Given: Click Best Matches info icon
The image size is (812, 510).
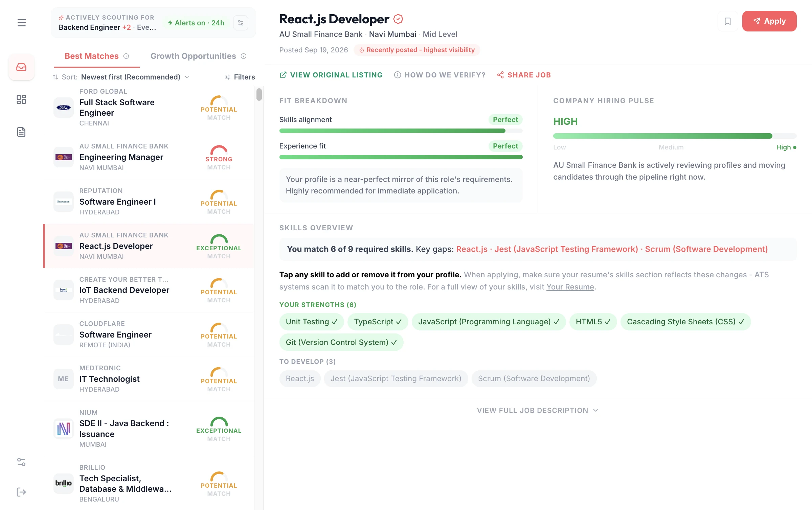Looking at the screenshot, I should pyautogui.click(x=126, y=56).
